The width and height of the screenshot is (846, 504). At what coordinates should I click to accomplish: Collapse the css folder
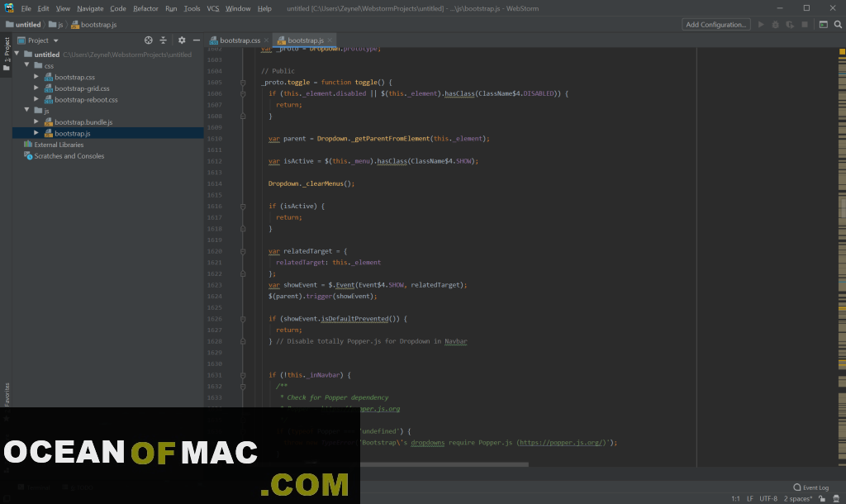pyautogui.click(x=27, y=65)
